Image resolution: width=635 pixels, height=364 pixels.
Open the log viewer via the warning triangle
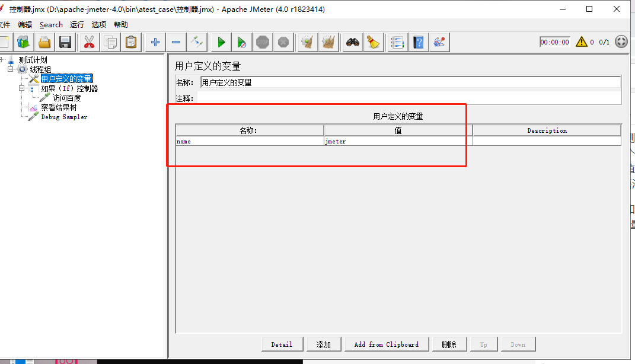pos(582,41)
